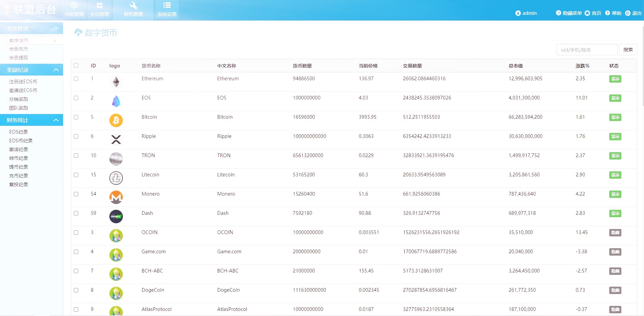Click the 搜索 search button

click(x=628, y=50)
